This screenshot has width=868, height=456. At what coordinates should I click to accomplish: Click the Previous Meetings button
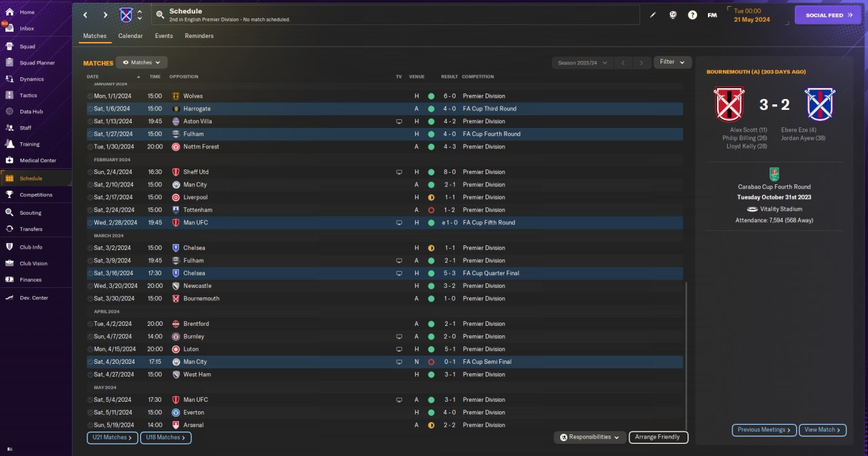coord(764,430)
